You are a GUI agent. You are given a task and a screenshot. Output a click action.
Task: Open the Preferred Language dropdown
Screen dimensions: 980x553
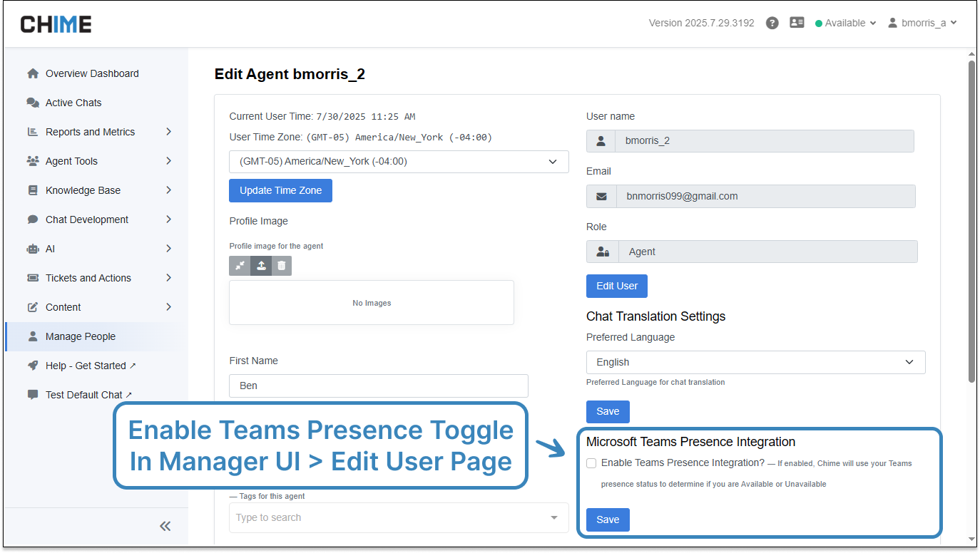point(756,362)
